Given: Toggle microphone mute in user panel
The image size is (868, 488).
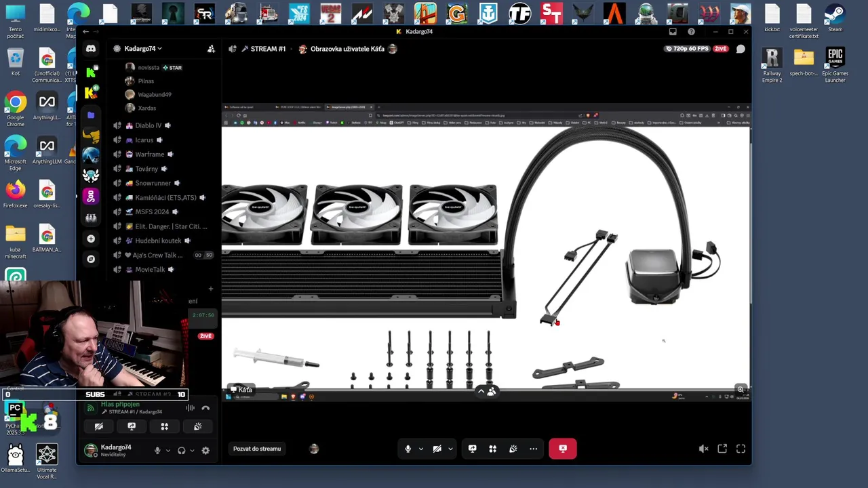Looking at the screenshot, I should (157, 450).
